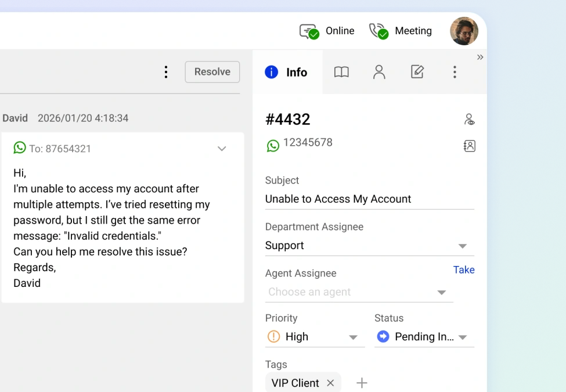The image size is (566, 392).
Task: Click the chat Online status icon
Action: click(x=309, y=31)
